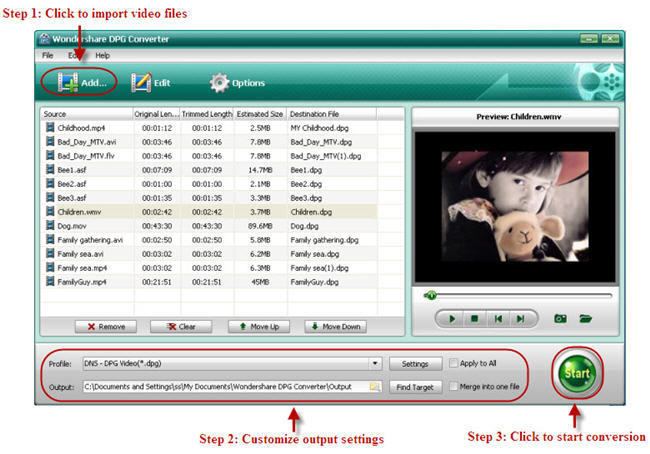Image resolution: width=650 pixels, height=454 pixels.
Task: Stop the preview playback
Action: 475,318
